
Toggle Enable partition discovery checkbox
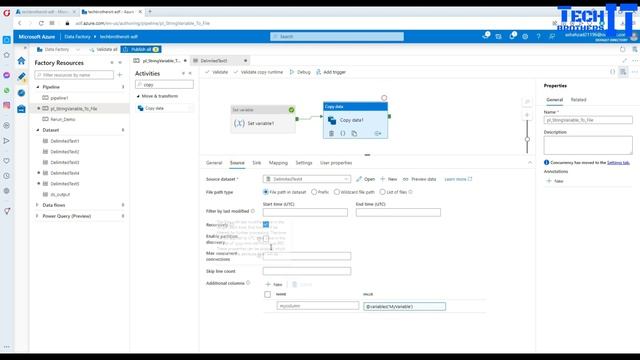(266, 238)
